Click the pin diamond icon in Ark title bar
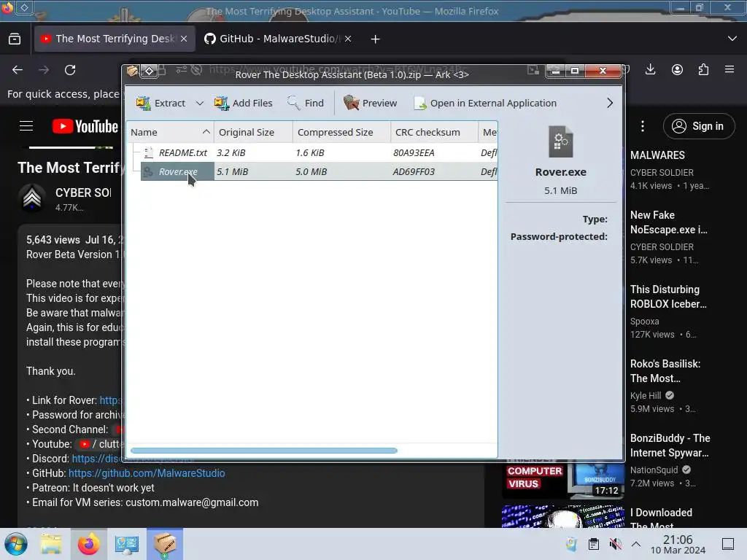 pos(149,71)
